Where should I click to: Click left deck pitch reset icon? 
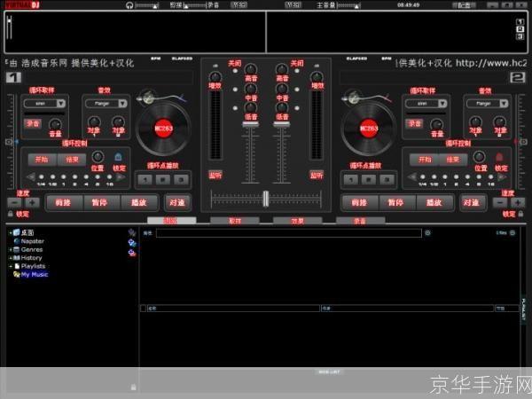tap(9, 142)
